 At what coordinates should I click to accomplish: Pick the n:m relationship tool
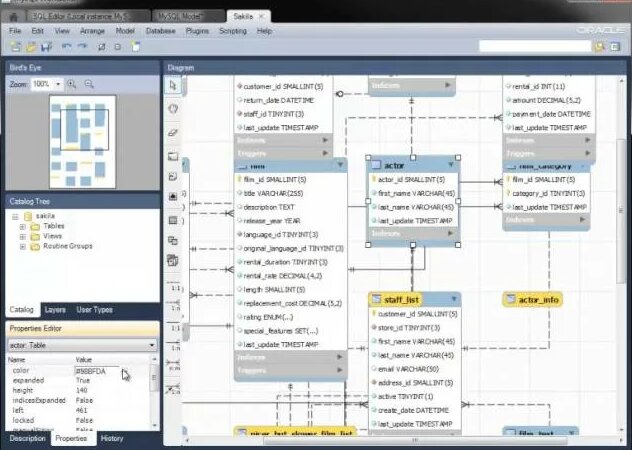click(174, 367)
